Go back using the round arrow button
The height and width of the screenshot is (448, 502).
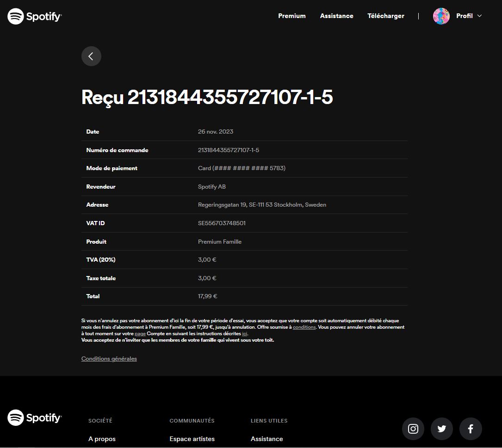(91, 56)
